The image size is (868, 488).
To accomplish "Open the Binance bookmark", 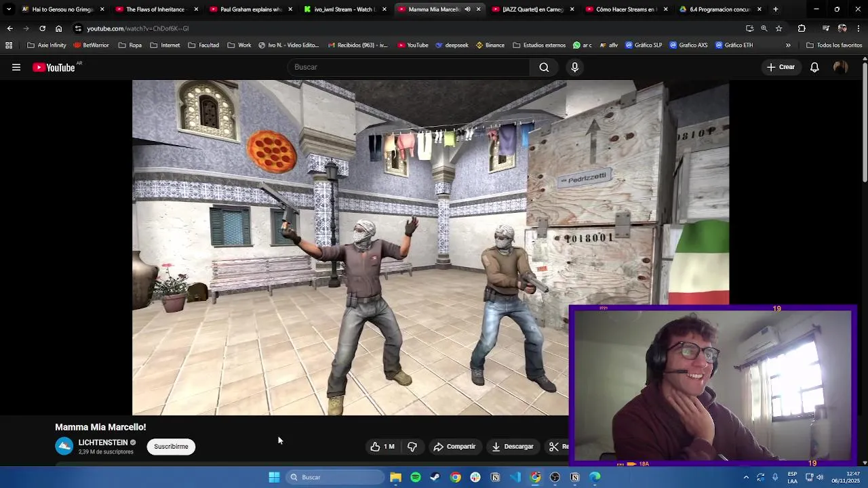I will pos(490,45).
